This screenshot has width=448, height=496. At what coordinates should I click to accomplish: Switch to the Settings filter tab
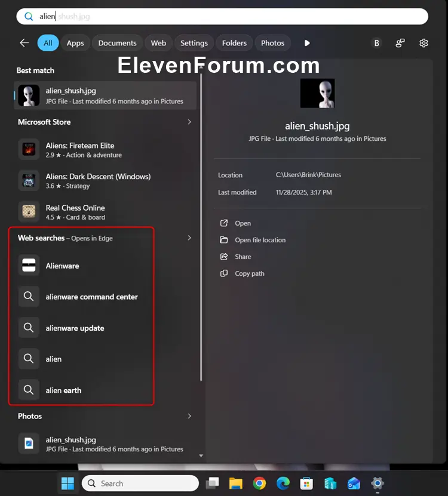(x=194, y=43)
